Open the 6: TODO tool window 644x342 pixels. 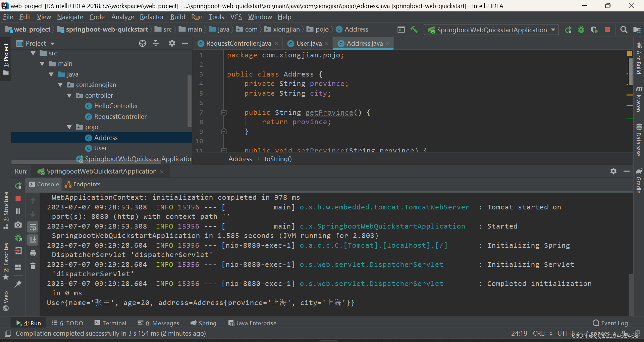pos(68,323)
